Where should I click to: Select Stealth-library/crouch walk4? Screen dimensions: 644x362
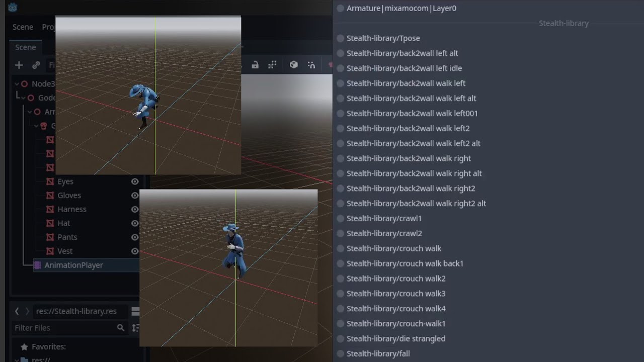[396, 309]
